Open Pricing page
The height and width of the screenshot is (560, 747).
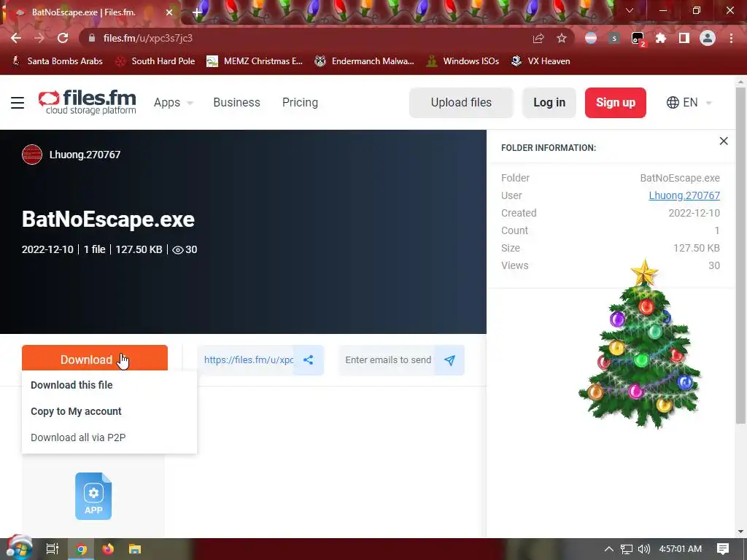[x=300, y=102]
